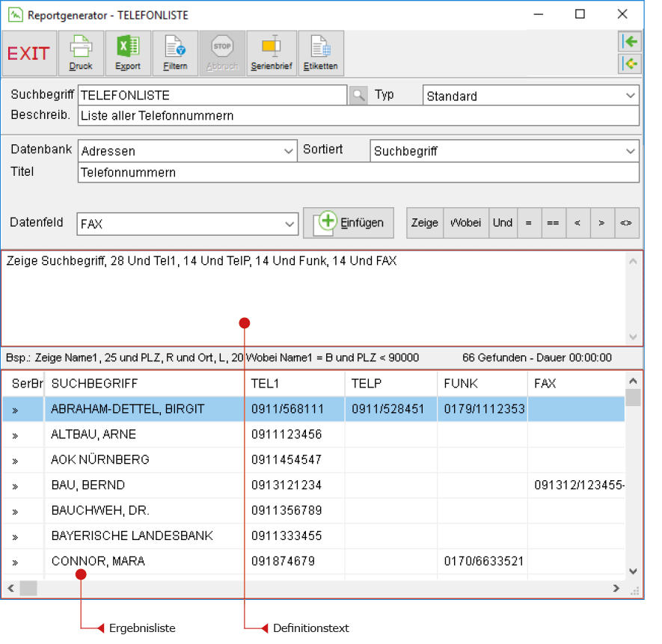The width and height of the screenshot is (662, 644).
Task: Insert the less-than operator
Action: (x=578, y=223)
